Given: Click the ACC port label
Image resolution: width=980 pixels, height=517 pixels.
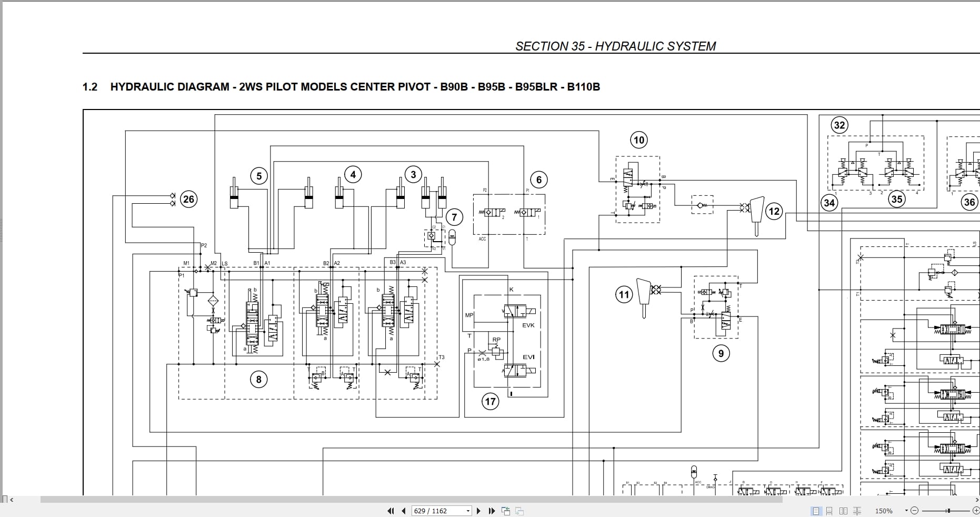Looking at the screenshot, I should pos(482,239).
